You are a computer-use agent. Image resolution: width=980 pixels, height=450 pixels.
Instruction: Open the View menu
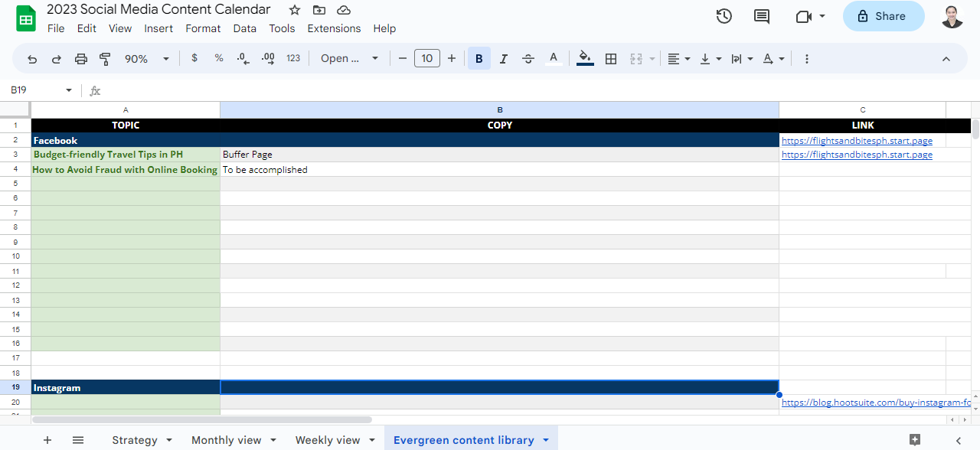120,28
